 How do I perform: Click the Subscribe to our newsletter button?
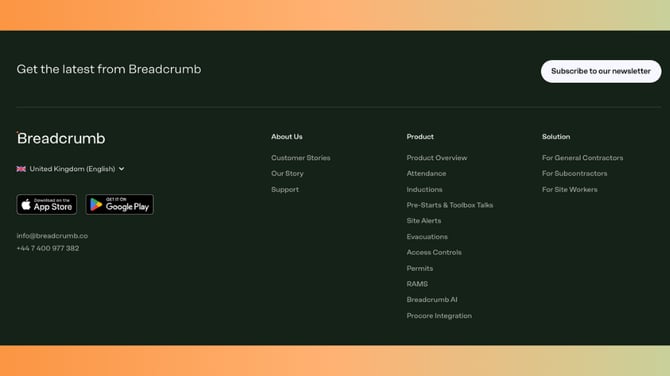coord(601,71)
